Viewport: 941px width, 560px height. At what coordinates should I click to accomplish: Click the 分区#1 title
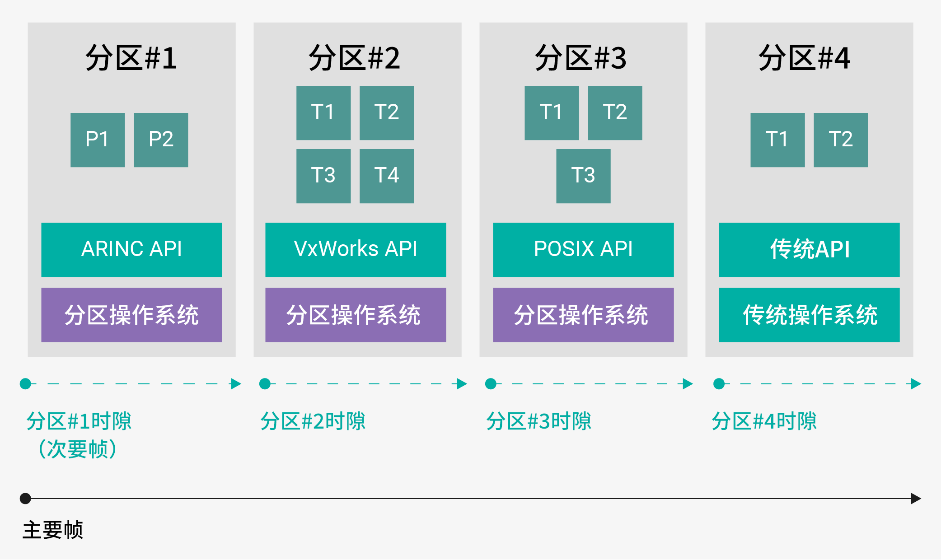(131, 58)
